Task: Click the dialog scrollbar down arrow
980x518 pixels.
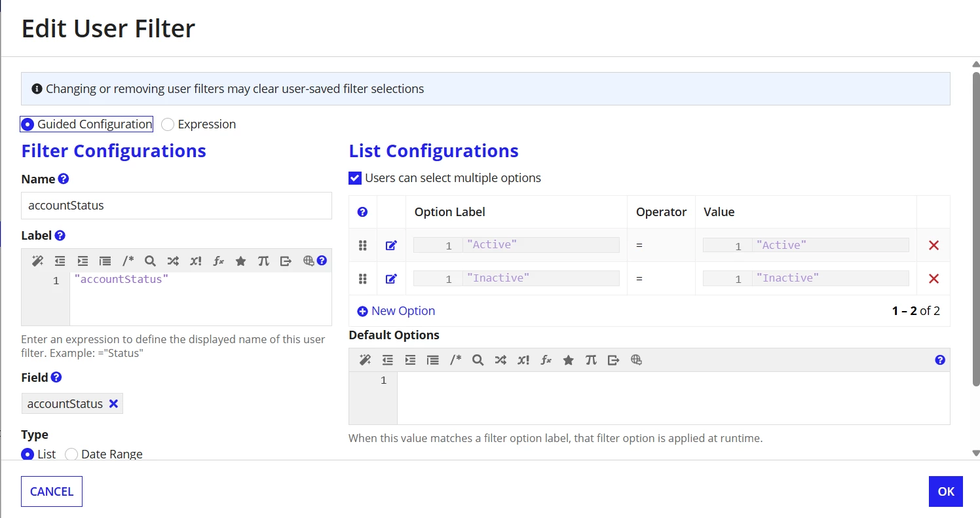Action: coord(975,453)
